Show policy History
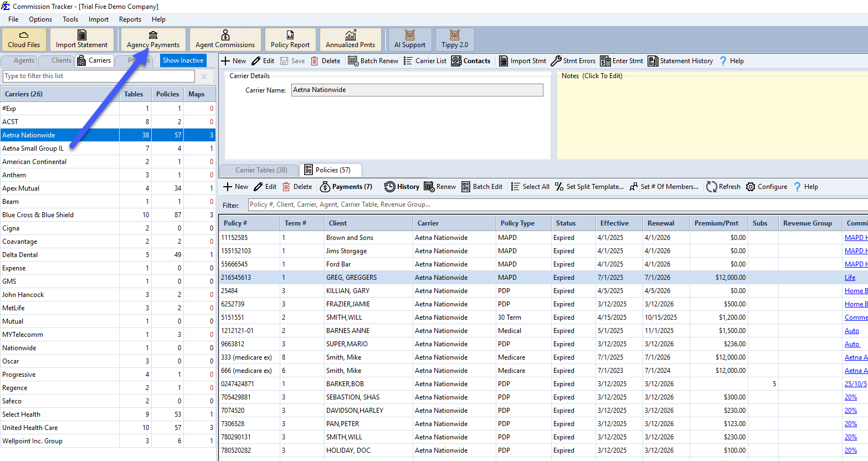868x461 pixels. click(x=402, y=187)
